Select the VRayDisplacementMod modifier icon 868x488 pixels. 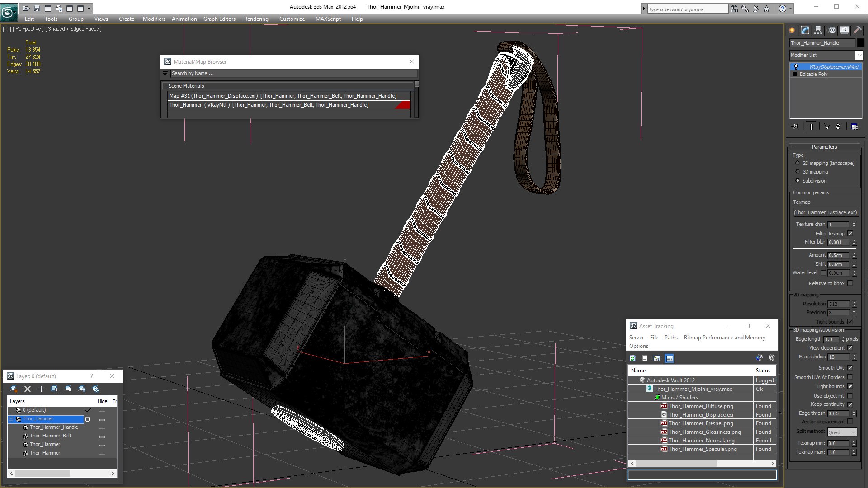797,67
